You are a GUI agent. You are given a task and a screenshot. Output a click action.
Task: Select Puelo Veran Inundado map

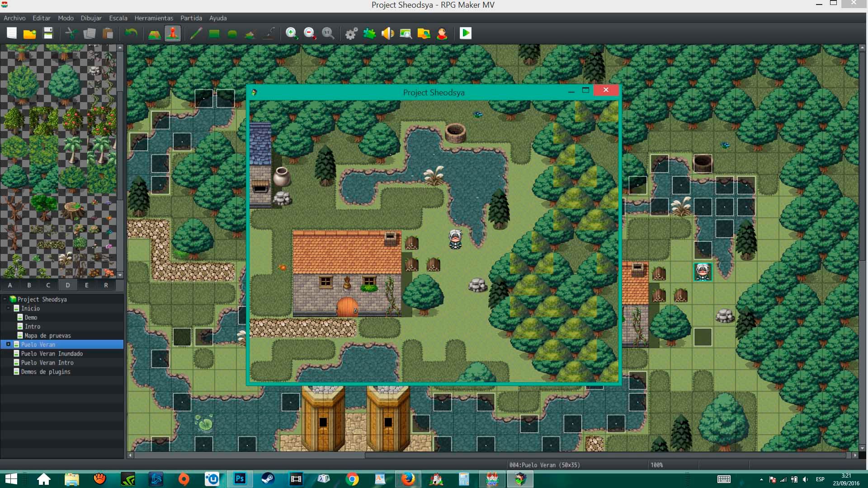[x=52, y=353]
